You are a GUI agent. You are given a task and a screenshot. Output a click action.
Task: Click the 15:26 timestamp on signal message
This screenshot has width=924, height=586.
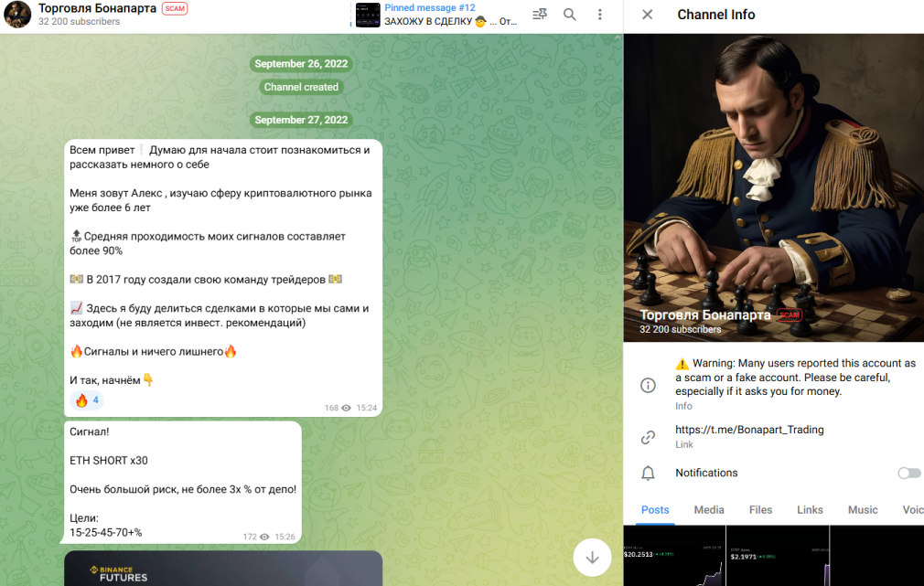pyautogui.click(x=285, y=537)
